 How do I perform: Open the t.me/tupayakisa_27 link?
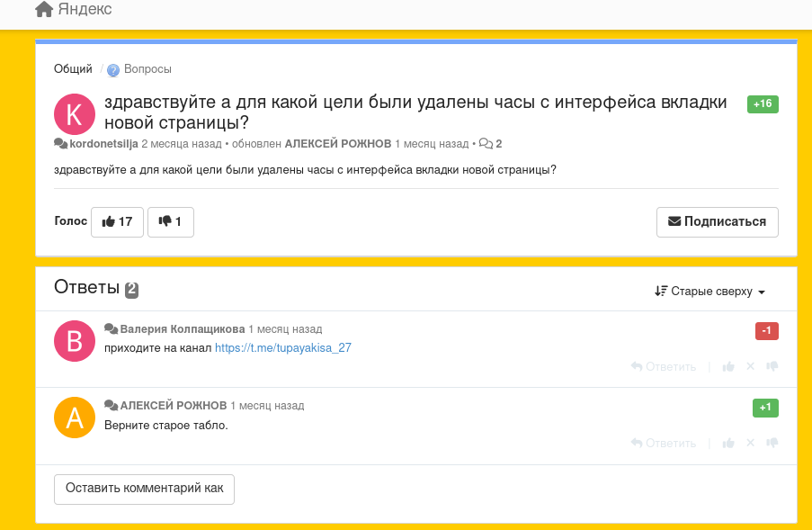click(282, 347)
